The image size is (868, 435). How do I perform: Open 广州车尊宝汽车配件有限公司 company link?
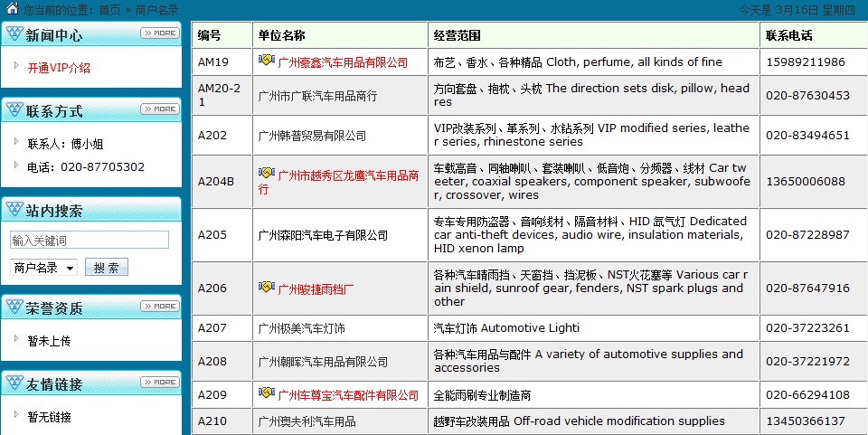pos(348,395)
